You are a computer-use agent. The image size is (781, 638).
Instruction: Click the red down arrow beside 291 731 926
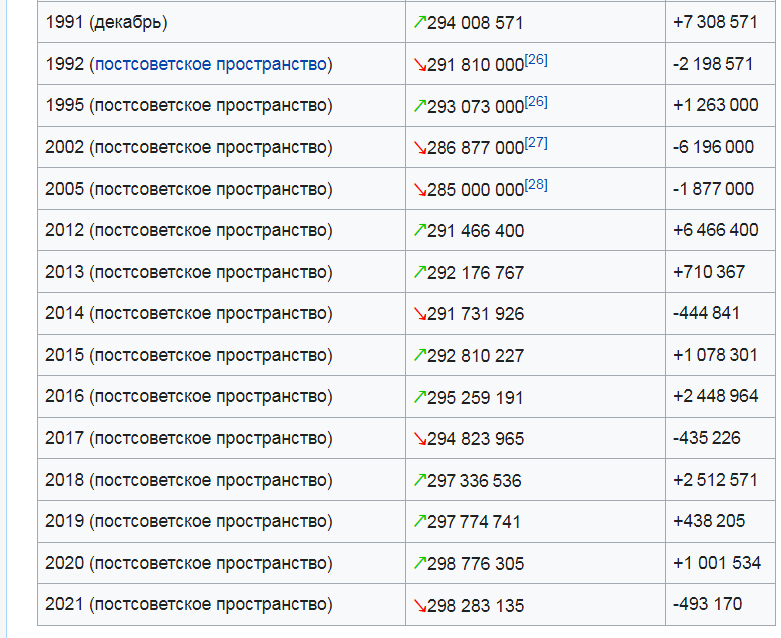(x=419, y=313)
